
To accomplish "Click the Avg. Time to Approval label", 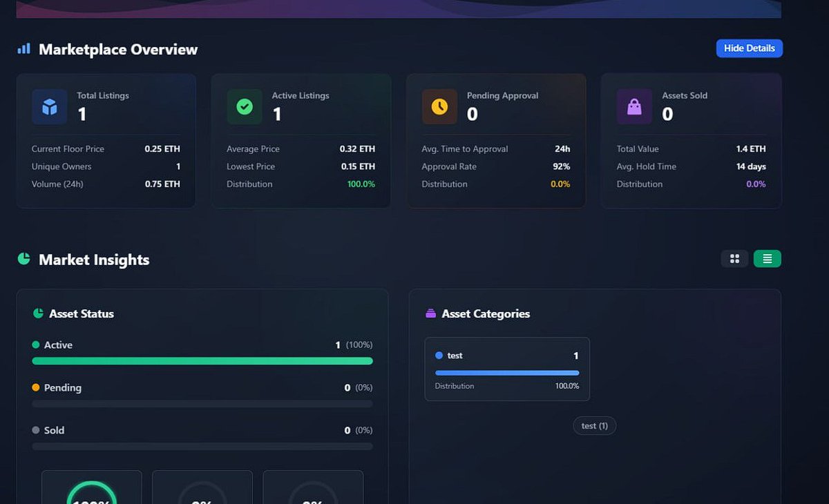I will point(465,148).
